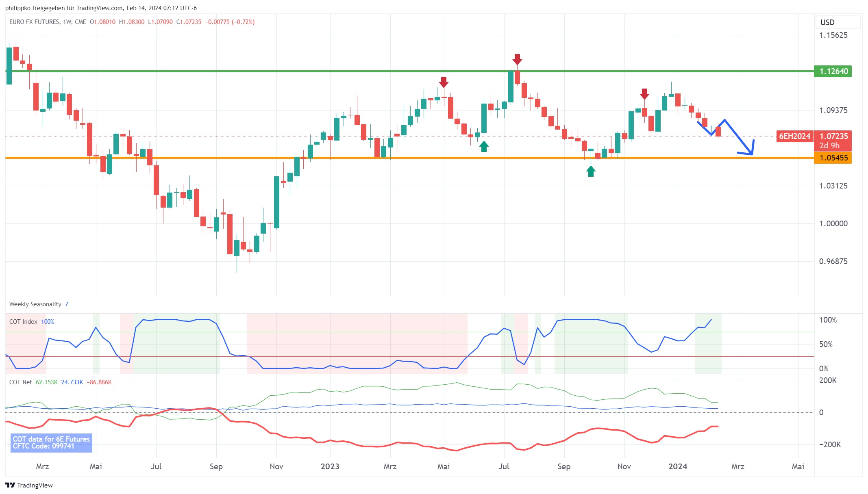Click the blue 24.733K COT Net value
868x494 pixels.
(x=72, y=382)
